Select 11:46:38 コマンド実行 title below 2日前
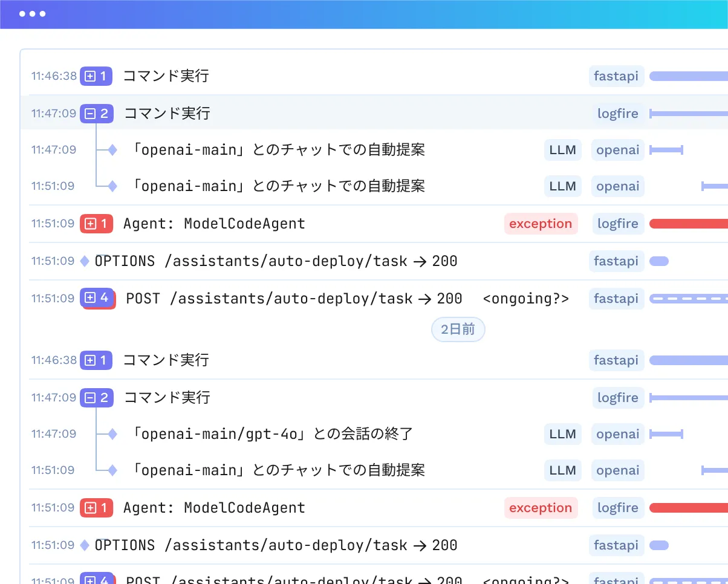Image resolution: width=728 pixels, height=584 pixels. (166, 360)
